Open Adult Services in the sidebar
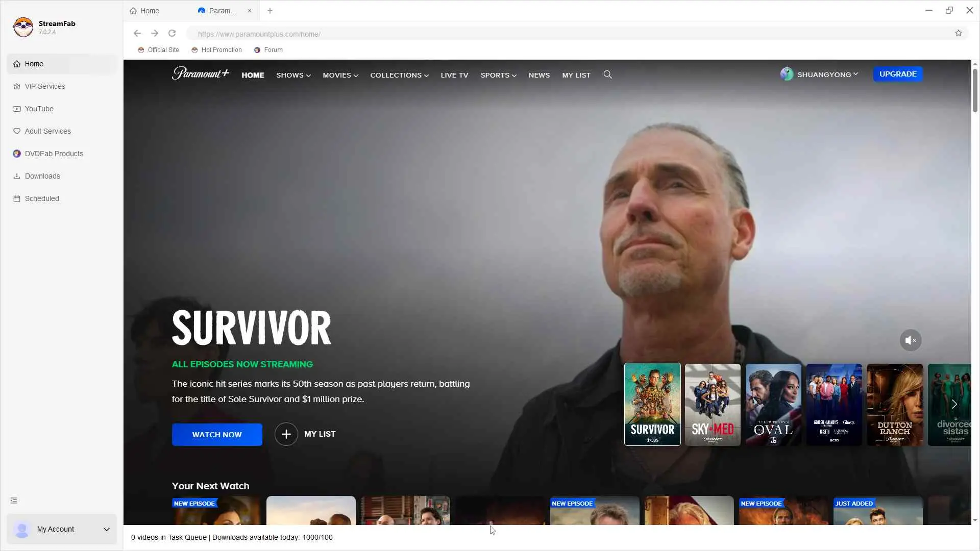The width and height of the screenshot is (980, 551). tap(62, 131)
